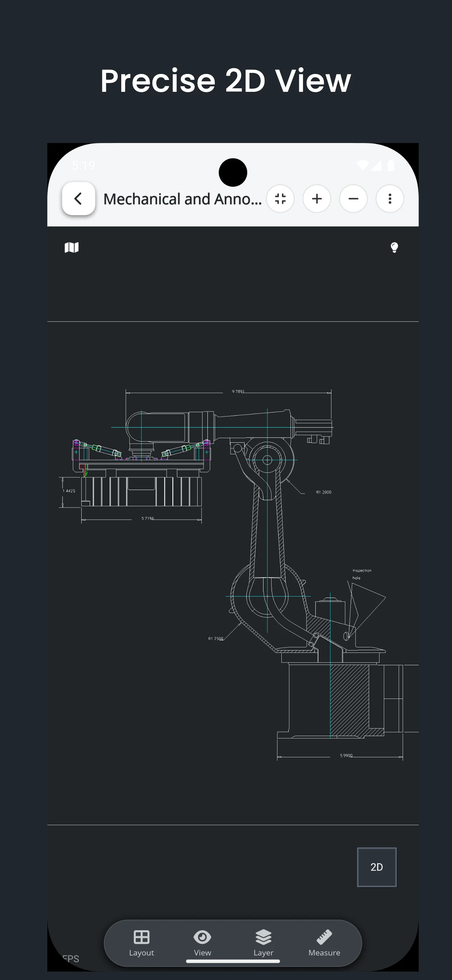Select the '5.9900' base dimension value
The height and width of the screenshot is (980, 452).
pos(346,756)
